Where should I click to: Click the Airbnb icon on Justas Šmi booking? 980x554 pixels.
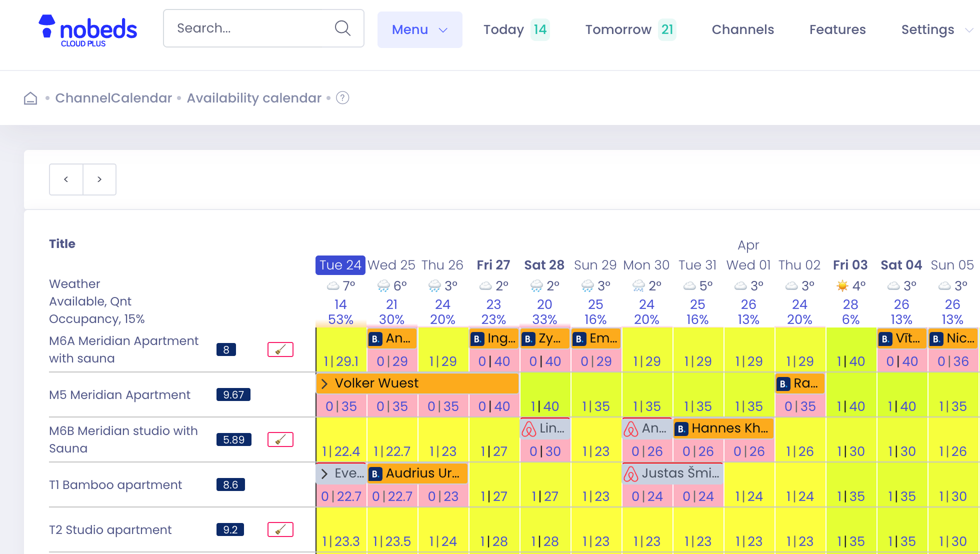point(631,473)
